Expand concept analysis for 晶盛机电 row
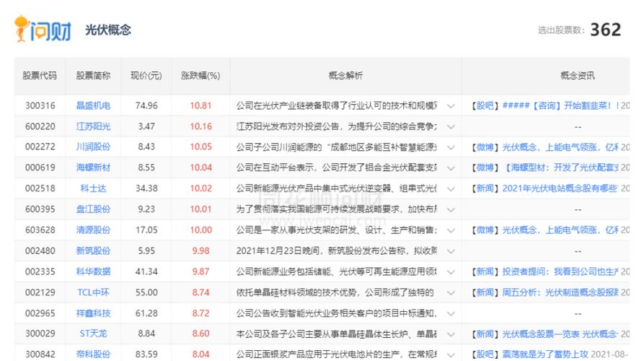 [451, 106]
